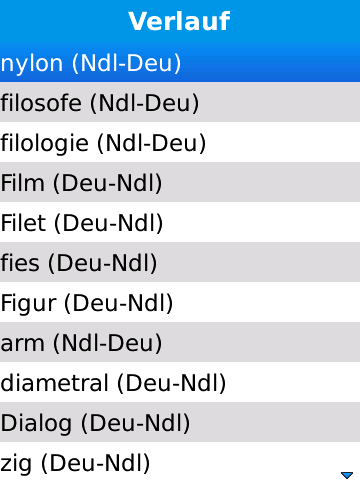The width and height of the screenshot is (360, 480).
Task: Select the highlighted nylon (Ndl-Deu) entry
Action: click(180, 62)
